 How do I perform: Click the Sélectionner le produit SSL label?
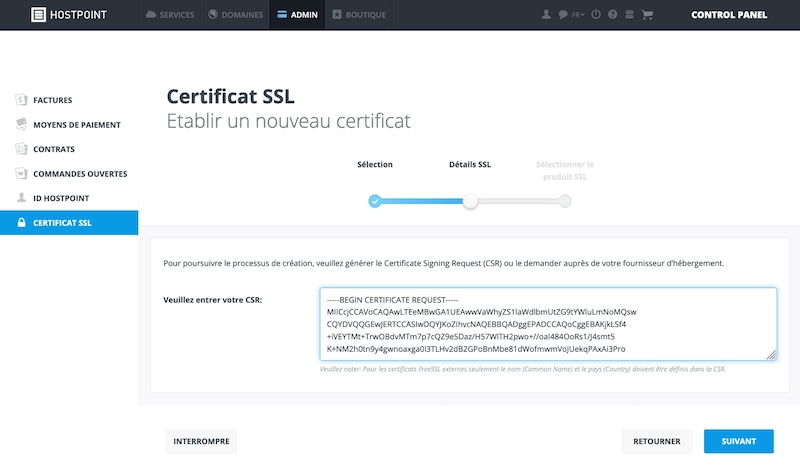click(x=565, y=170)
